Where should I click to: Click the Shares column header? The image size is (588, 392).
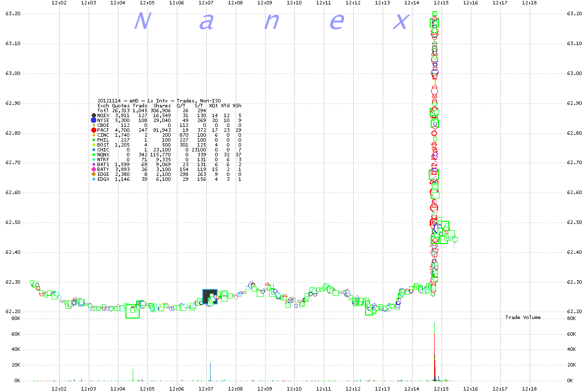coord(161,105)
